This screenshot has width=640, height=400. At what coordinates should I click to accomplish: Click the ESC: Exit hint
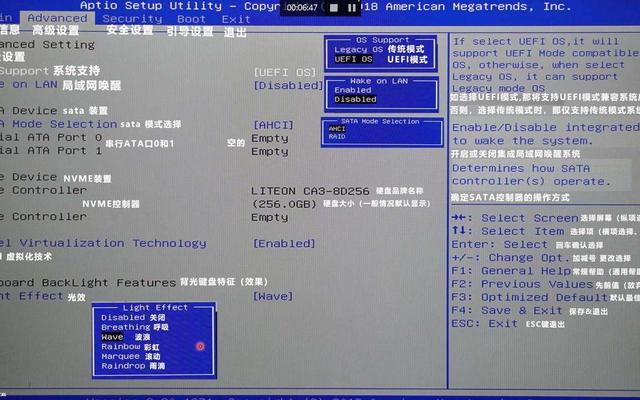484,323
